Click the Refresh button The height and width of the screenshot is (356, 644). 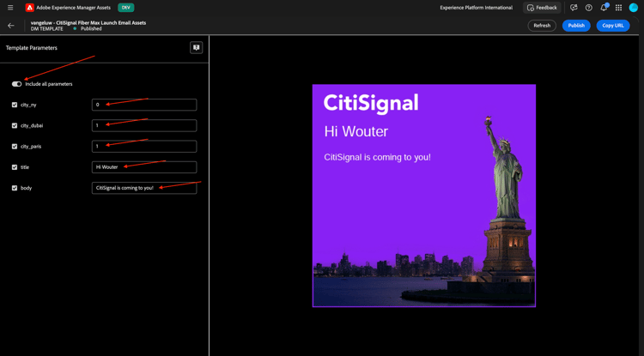point(542,26)
